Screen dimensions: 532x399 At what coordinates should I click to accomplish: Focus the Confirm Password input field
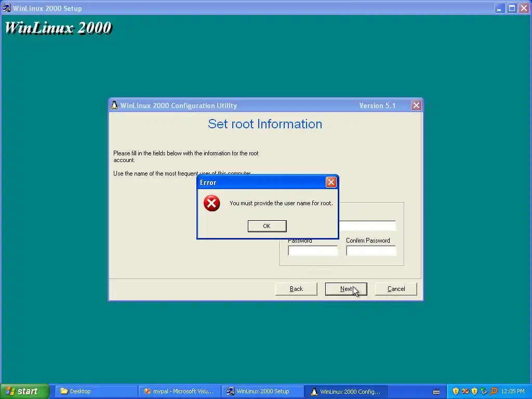(371, 251)
